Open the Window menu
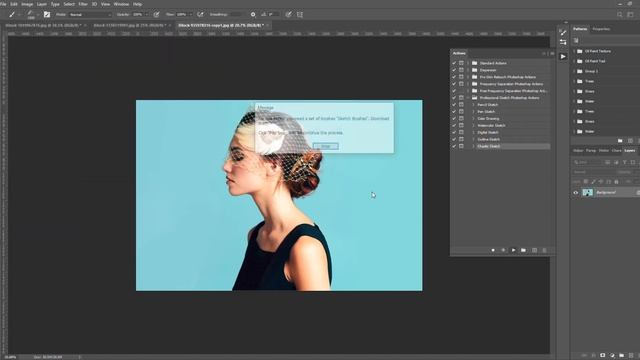 coord(121,4)
